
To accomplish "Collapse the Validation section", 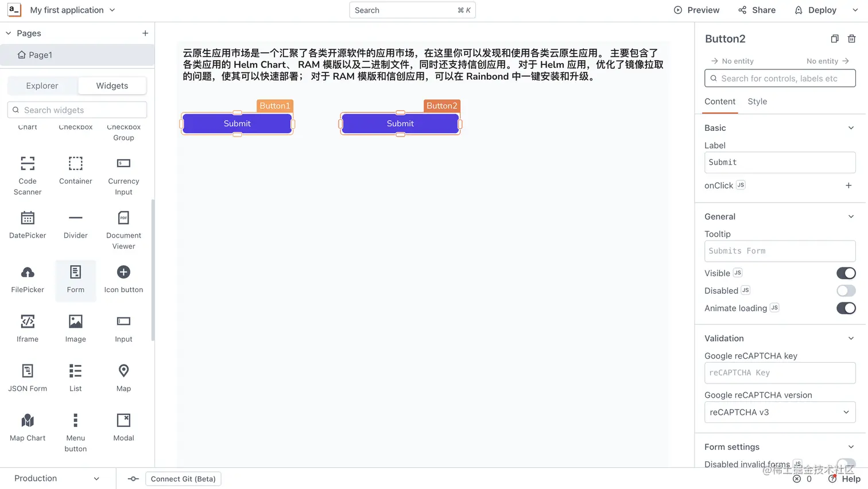I will click(x=850, y=338).
